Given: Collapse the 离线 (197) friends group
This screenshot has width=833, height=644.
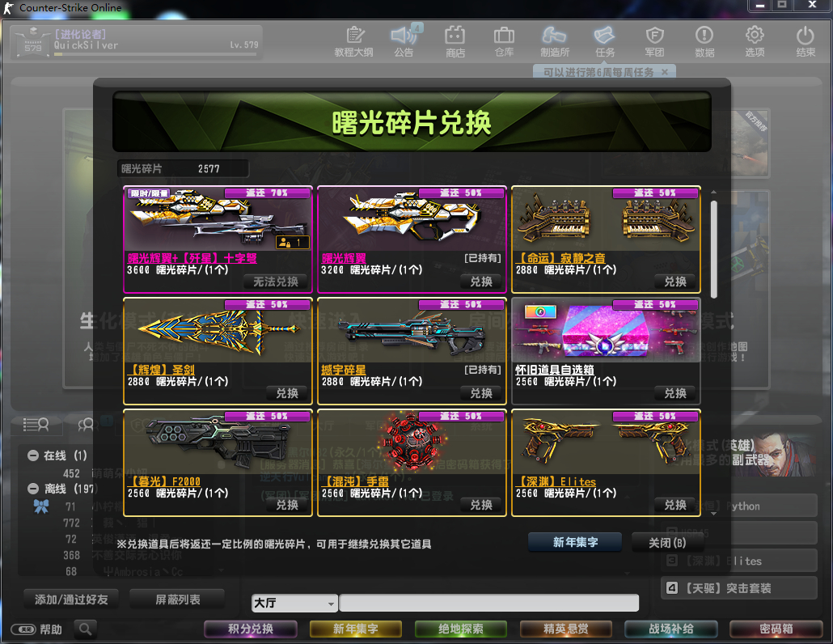Looking at the screenshot, I should point(33,489).
